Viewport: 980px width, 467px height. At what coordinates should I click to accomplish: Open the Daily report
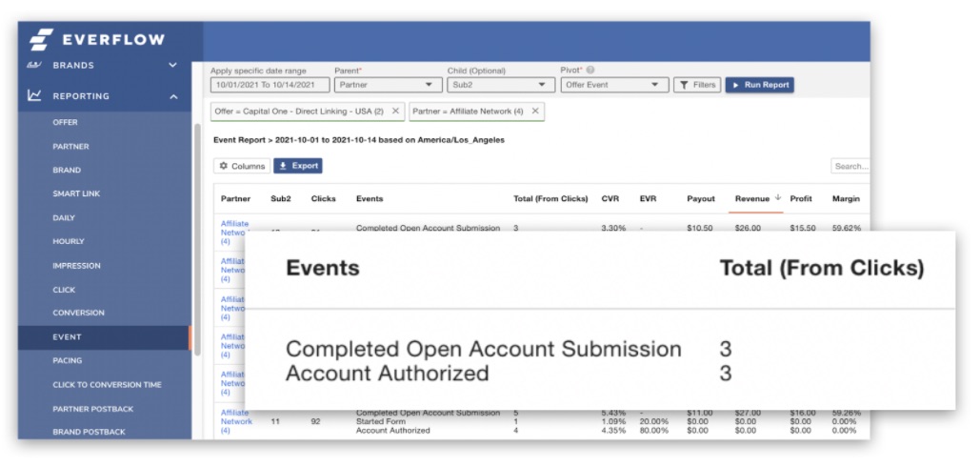click(64, 217)
